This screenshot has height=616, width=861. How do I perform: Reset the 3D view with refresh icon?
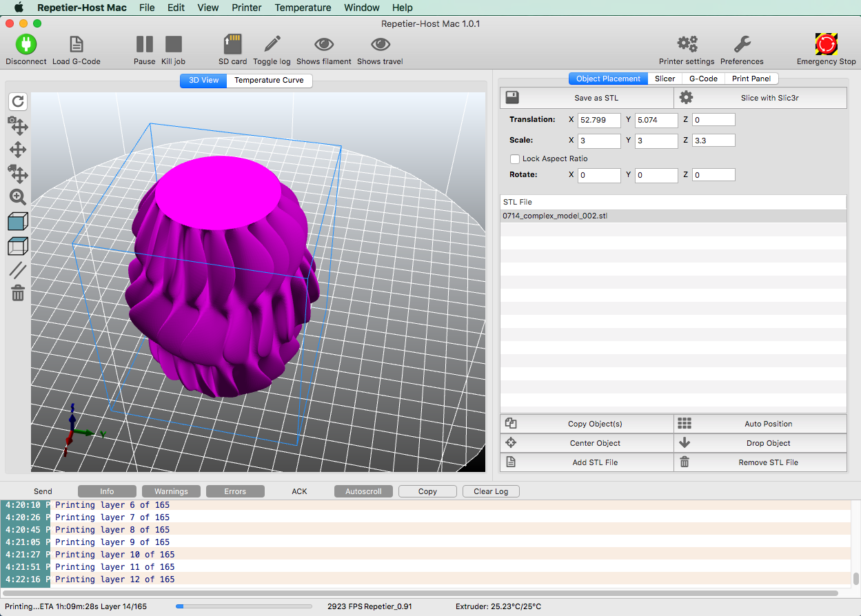[18, 102]
